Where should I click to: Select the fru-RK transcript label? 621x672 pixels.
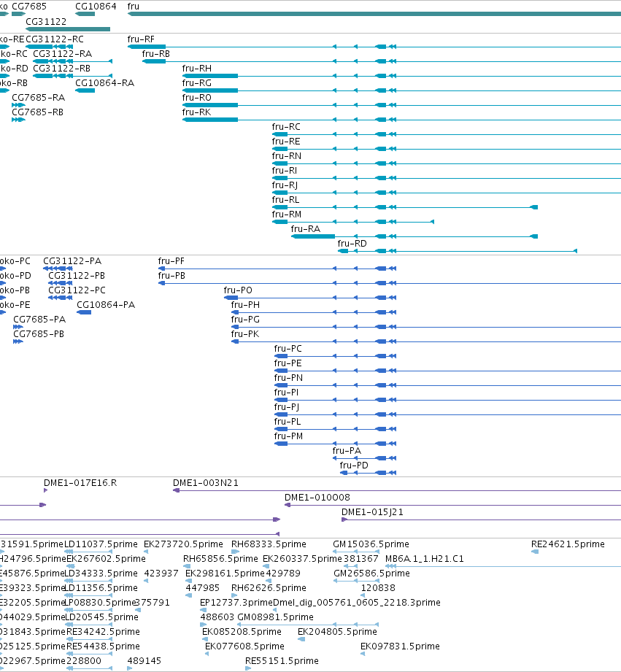tap(196, 112)
